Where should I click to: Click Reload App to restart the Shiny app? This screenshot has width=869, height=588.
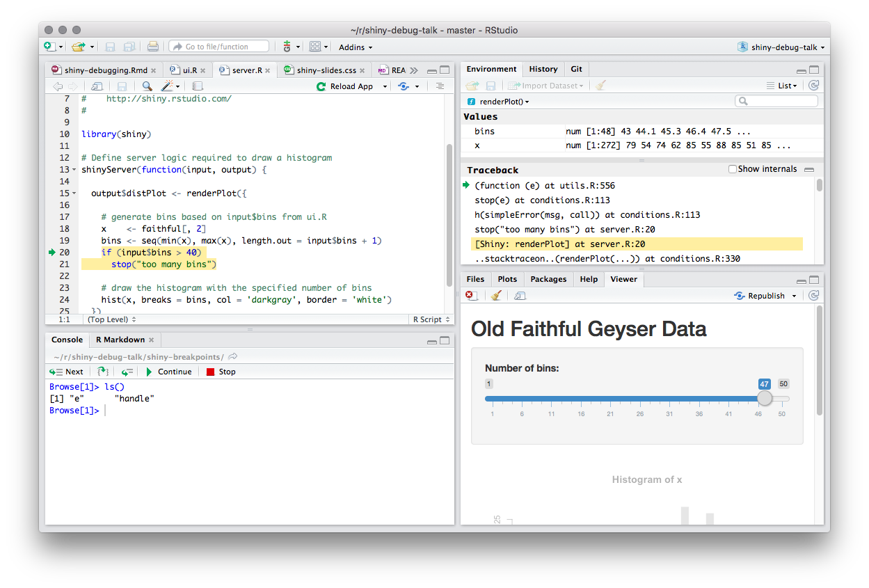[x=351, y=86]
